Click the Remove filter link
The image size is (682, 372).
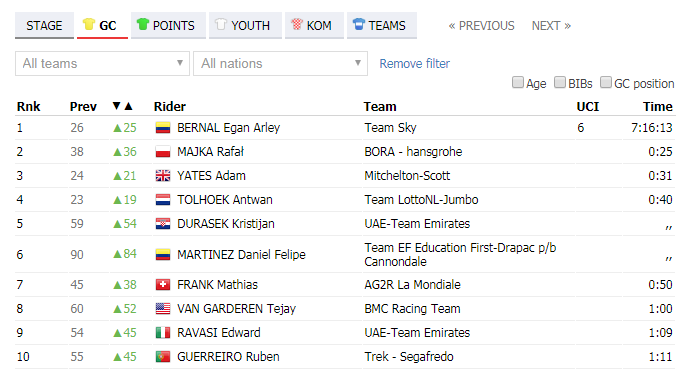(x=415, y=64)
